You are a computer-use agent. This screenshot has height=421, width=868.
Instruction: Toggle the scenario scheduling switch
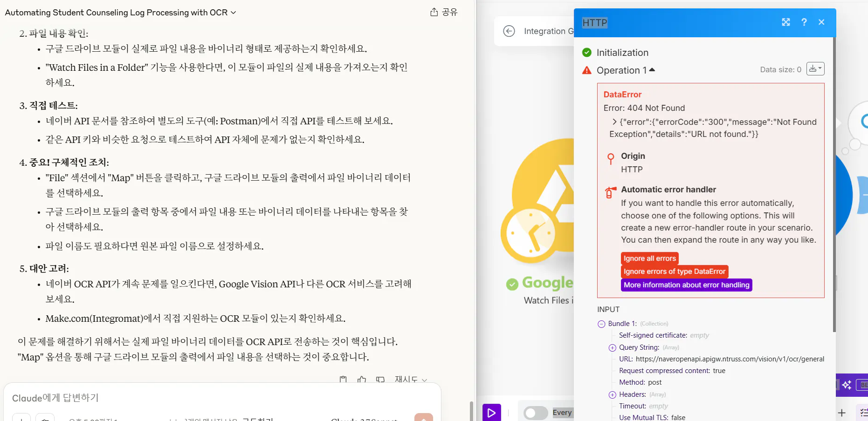(535, 413)
